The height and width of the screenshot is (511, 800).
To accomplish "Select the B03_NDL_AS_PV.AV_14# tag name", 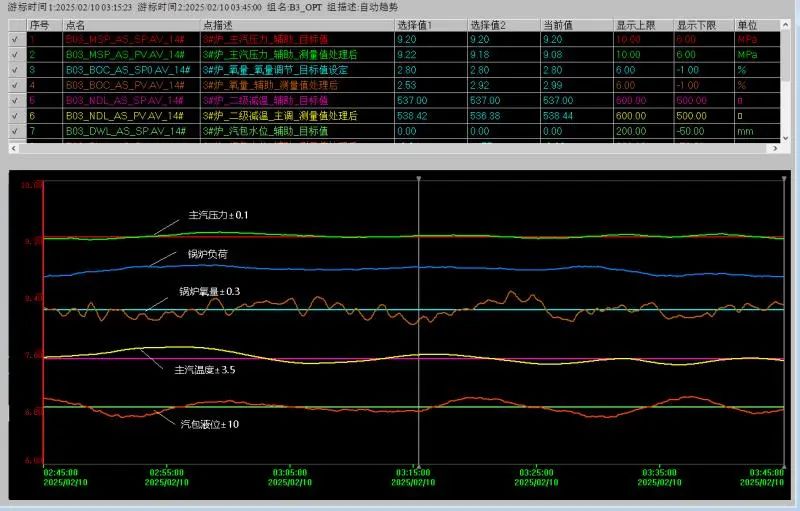I will (123, 115).
